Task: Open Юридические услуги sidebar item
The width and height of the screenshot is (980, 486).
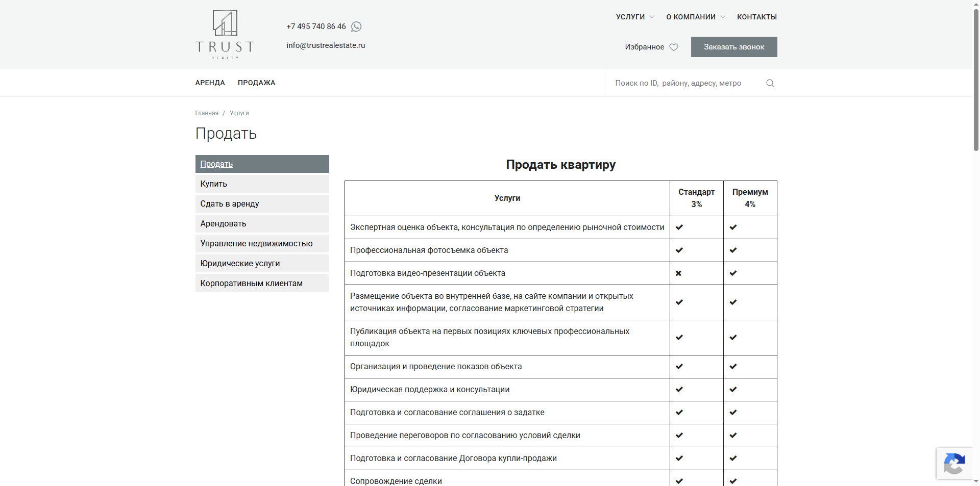Action: point(262,263)
